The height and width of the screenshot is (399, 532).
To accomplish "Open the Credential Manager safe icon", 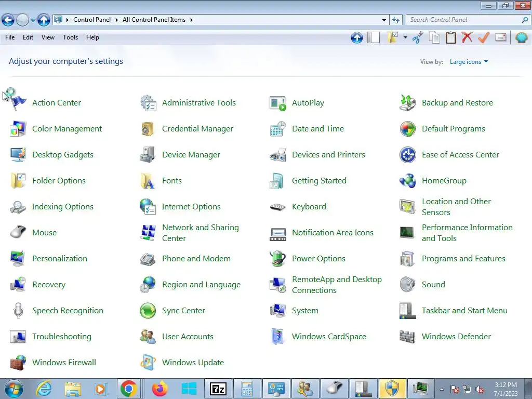I will 148,129.
